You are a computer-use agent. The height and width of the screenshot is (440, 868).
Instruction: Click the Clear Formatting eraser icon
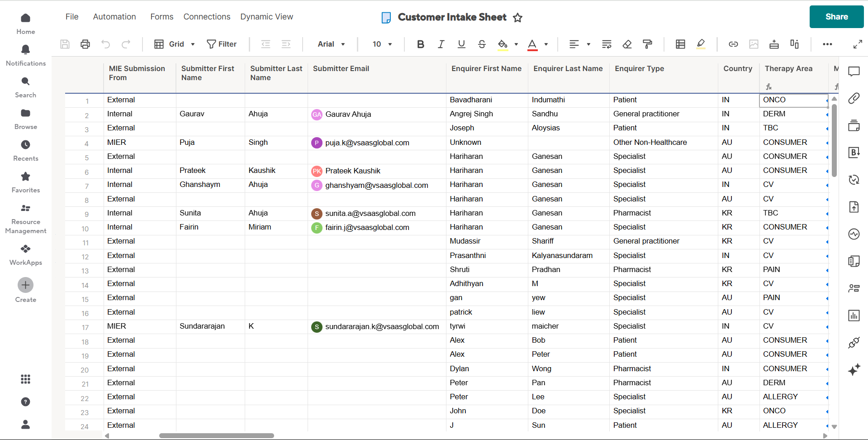(x=627, y=44)
